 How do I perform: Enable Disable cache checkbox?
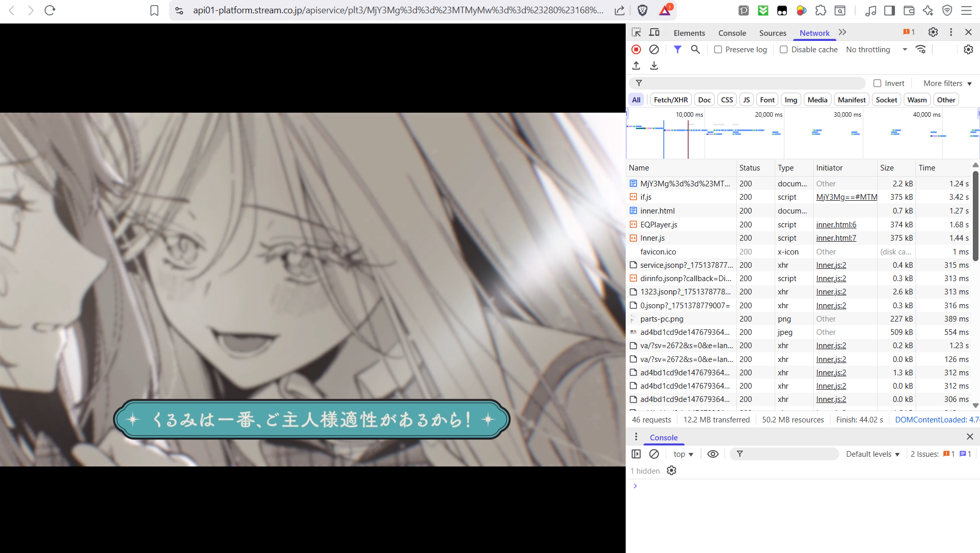[x=783, y=49]
